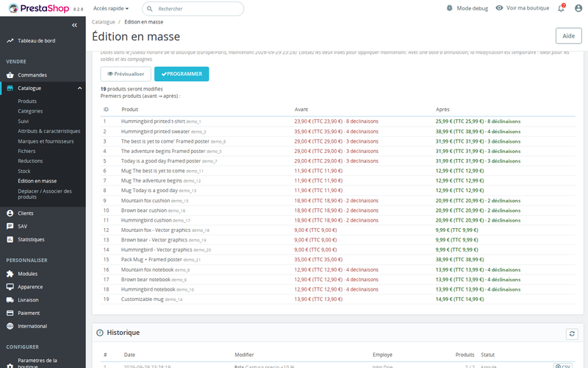Click the Commandes basket icon

[10, 75]
